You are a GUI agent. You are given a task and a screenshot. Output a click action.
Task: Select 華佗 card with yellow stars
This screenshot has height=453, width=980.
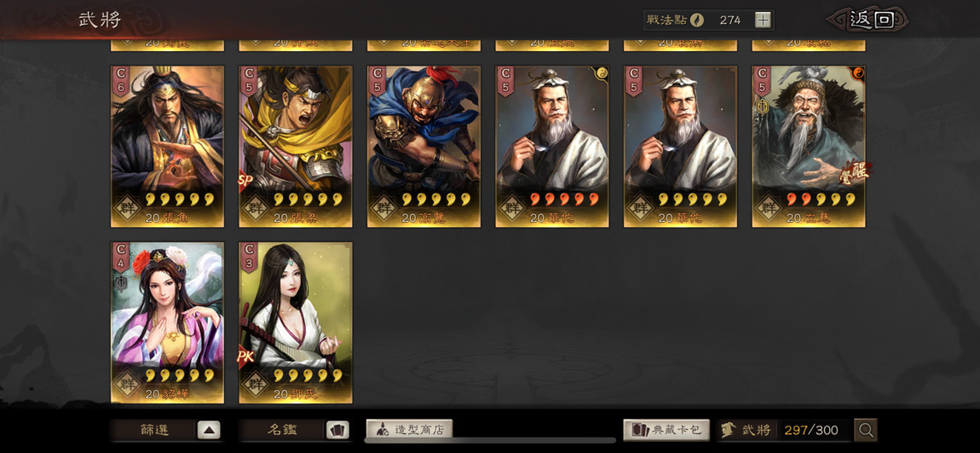click(681, 147)
